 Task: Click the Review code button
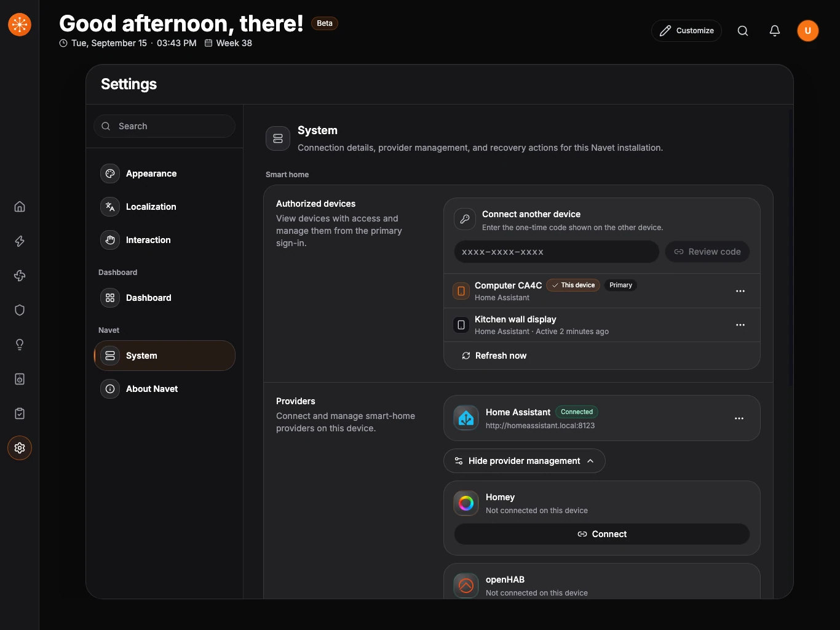[x=707, y=252]
